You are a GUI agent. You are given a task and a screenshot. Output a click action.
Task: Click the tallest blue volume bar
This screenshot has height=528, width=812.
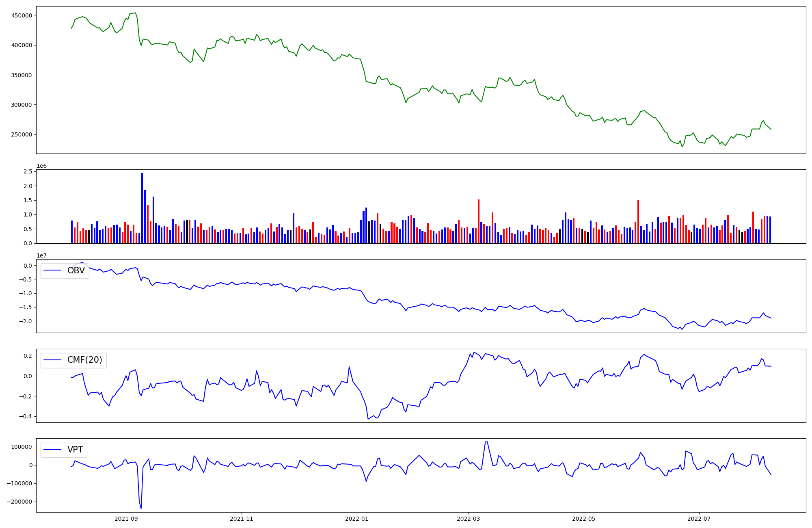tap(142, 208)
